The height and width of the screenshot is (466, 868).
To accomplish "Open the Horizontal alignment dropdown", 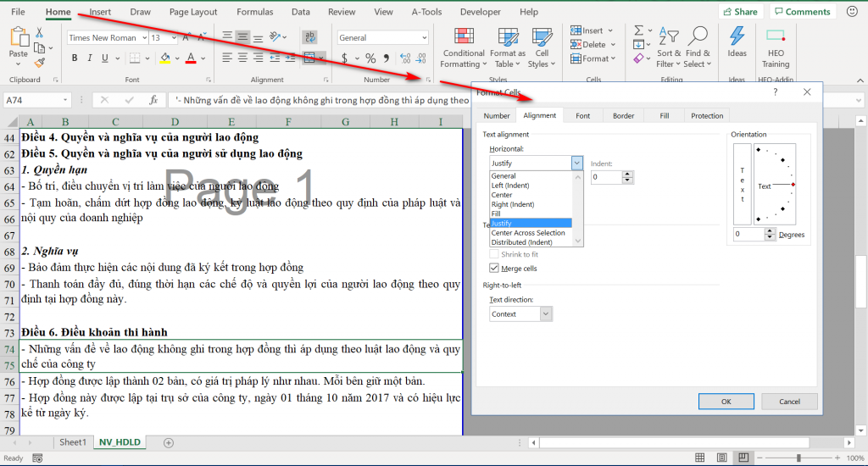I will [576, 163].
